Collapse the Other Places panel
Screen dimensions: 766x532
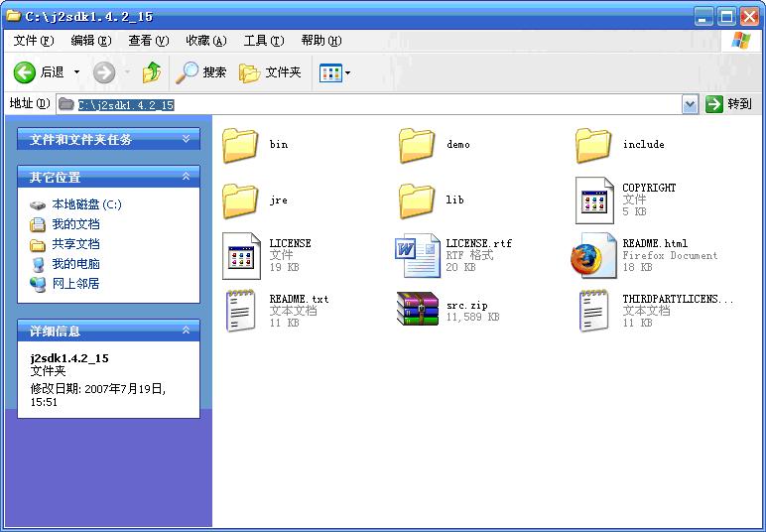click(x=187, y=177)
